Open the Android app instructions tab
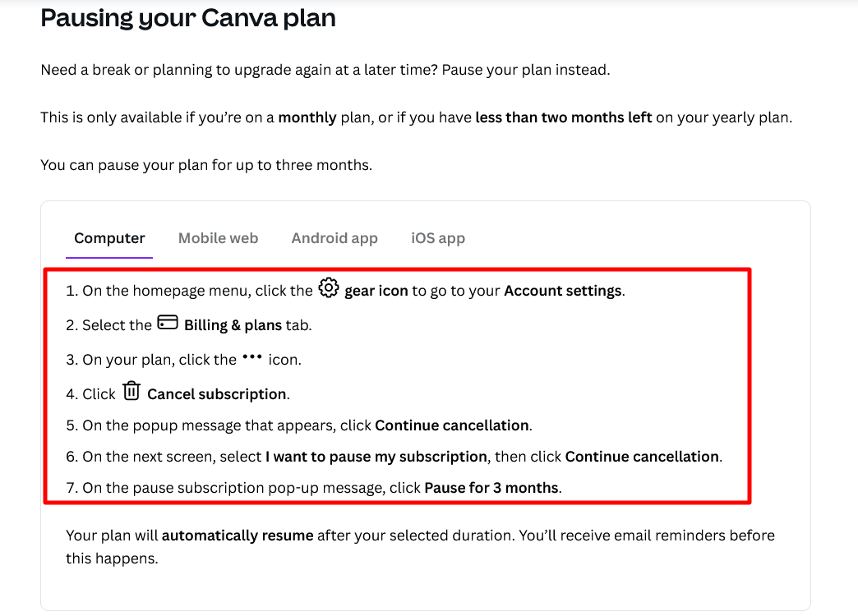858x616 pixels. tap(334, 238)
